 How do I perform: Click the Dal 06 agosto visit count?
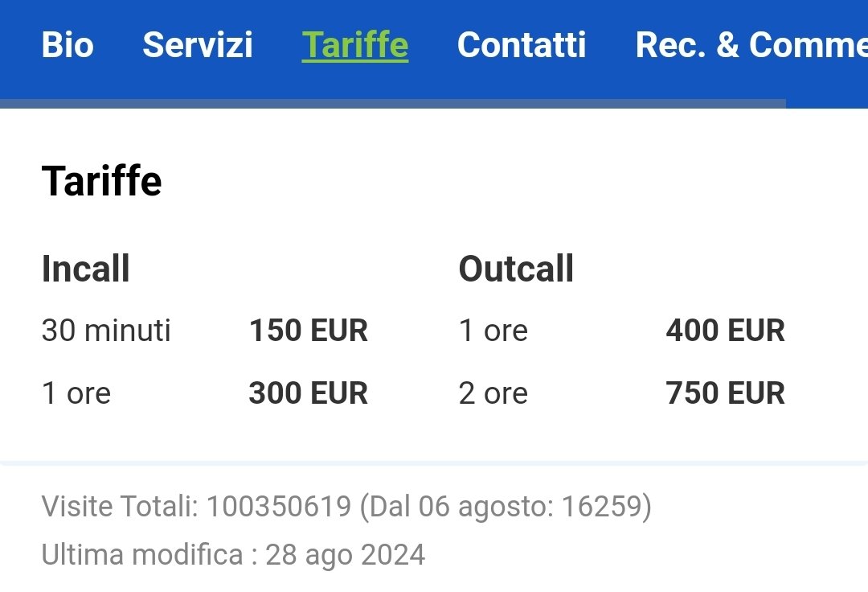pos(506,506)
